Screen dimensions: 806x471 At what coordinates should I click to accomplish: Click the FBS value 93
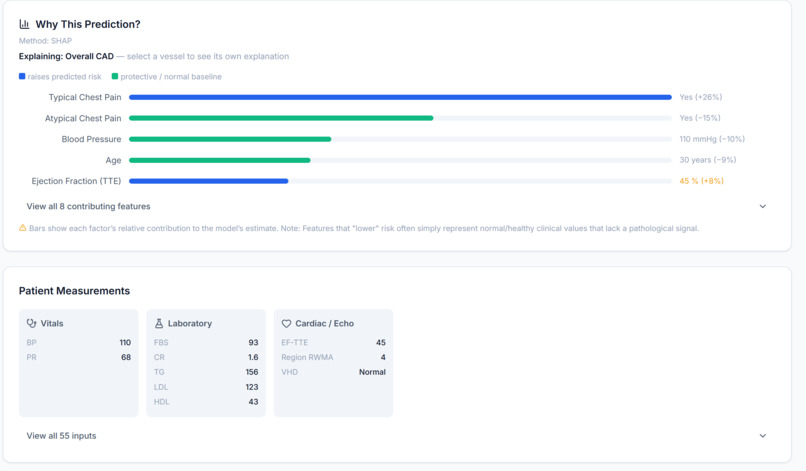pos(253,342)
